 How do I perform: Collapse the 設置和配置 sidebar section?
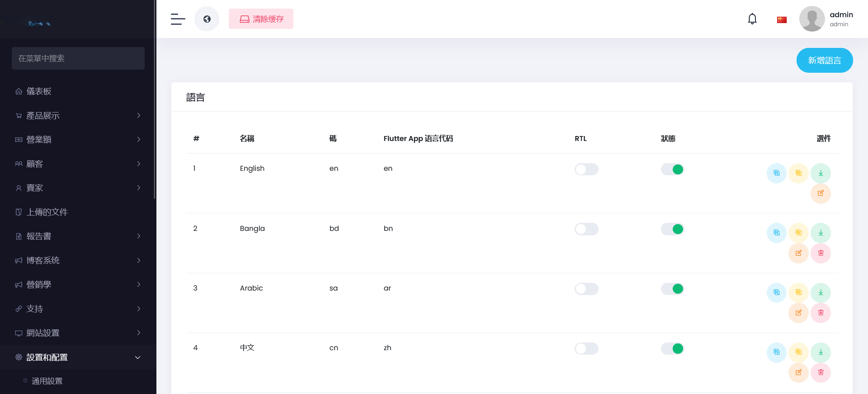click(78, 357)
